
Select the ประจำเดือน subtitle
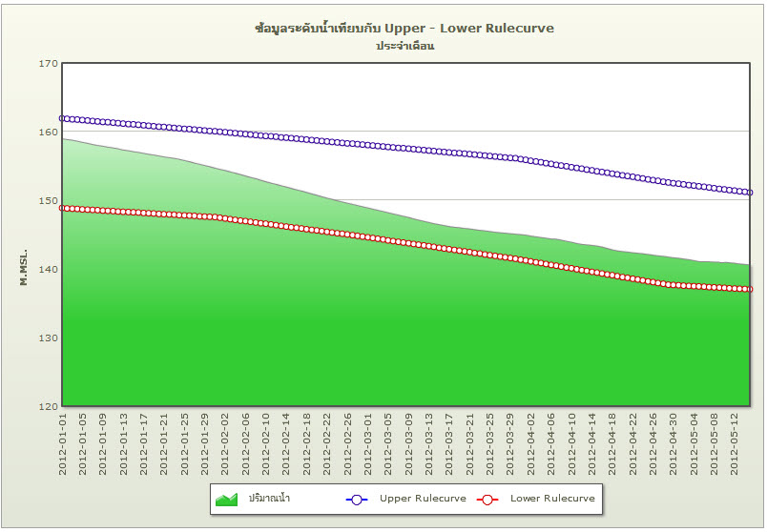405,46
